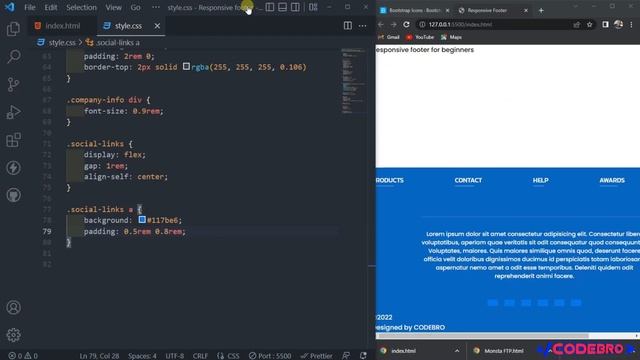The width and height of the screenshot is (640, 360).
Task: Change end of line sequence CRLF
Action: tap(200, 356)
